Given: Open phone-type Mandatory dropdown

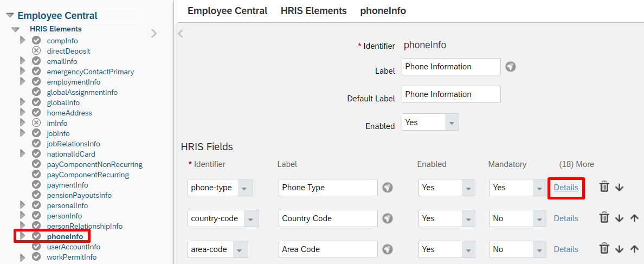Looking at the screenshot, I should 539,188.
